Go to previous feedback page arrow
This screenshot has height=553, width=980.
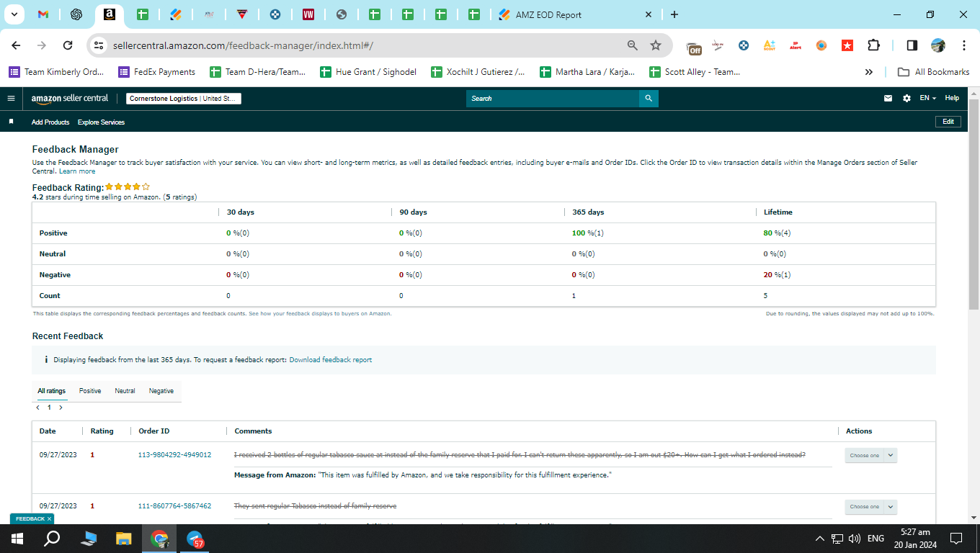pyautogui.click(x=38, y=408)
